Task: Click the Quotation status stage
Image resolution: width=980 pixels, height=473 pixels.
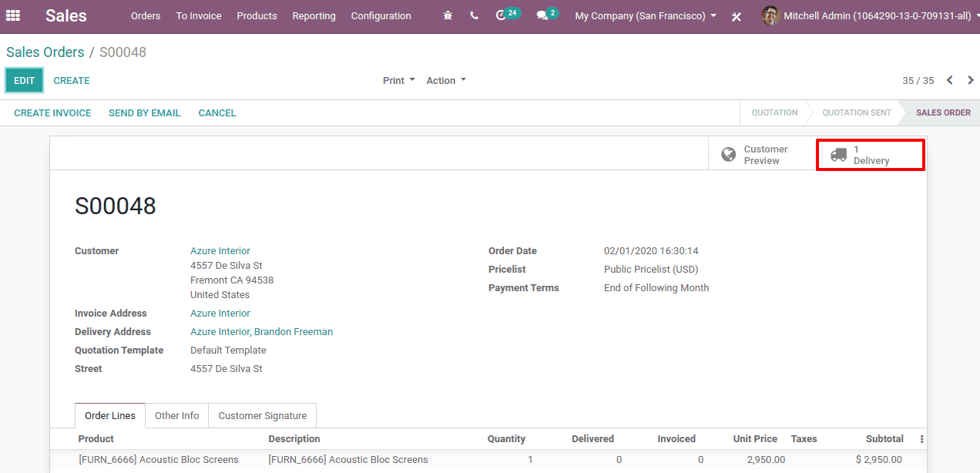Action: point(774,112)
